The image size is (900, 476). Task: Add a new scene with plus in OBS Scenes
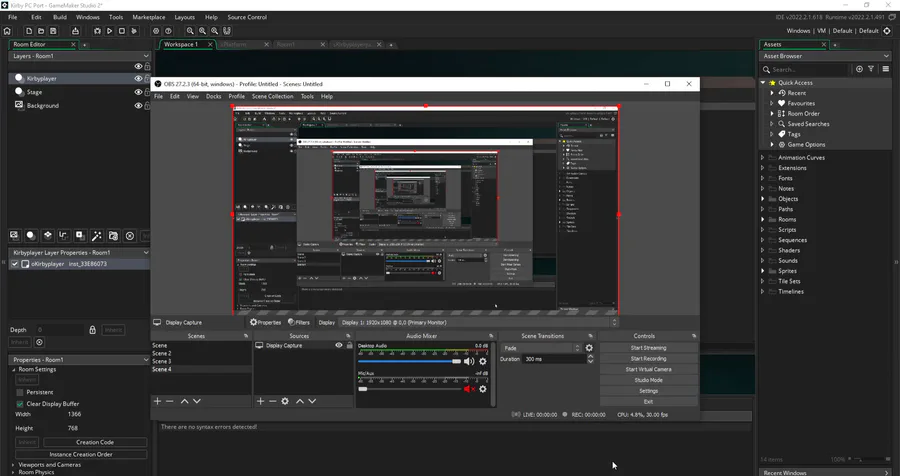click(x=157, y=401)
